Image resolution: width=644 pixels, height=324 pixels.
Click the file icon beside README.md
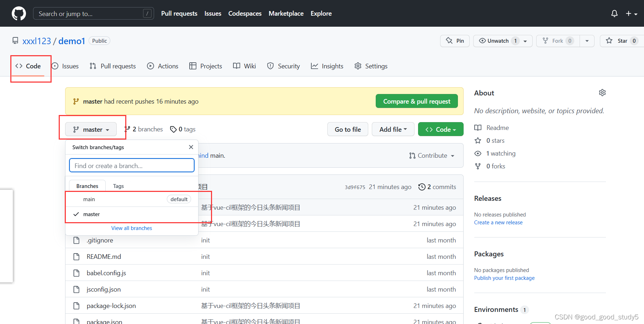tap(76, 257)
